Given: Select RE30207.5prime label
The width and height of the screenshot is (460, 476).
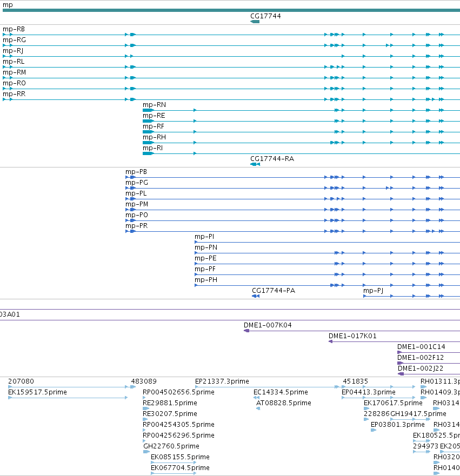Looking at the screenshot, I should click(170, 414).
